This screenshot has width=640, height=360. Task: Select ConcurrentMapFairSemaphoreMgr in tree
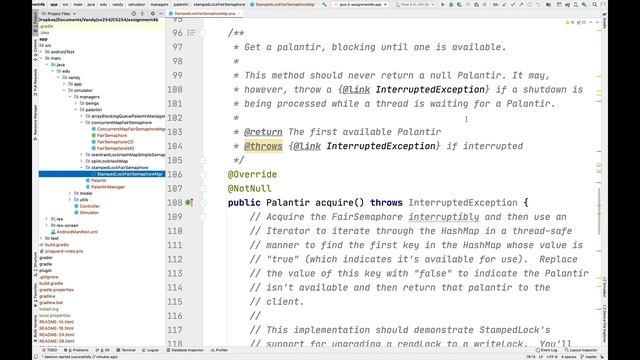(x=128, y=129)
